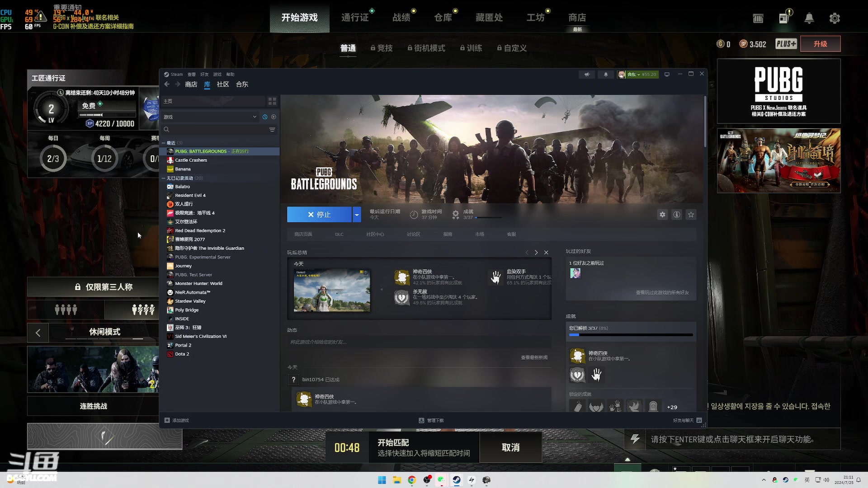Click the PUBG thumbnail image in game summary
The width and height of the screenshot is (868, 488).
(332, 290)
